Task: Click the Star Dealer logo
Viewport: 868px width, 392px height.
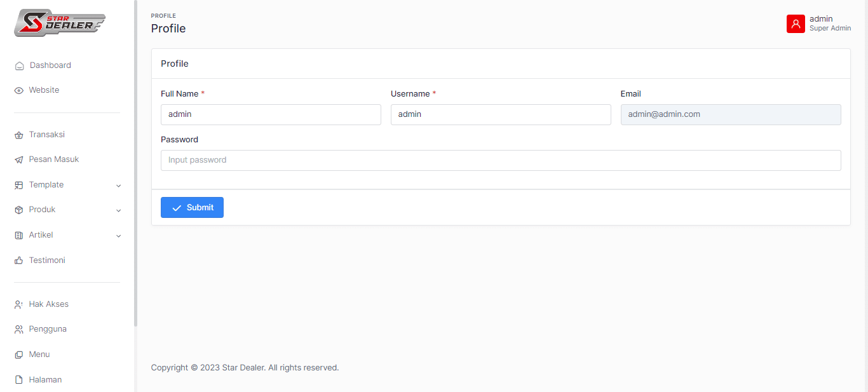Action: coord(60,23)
